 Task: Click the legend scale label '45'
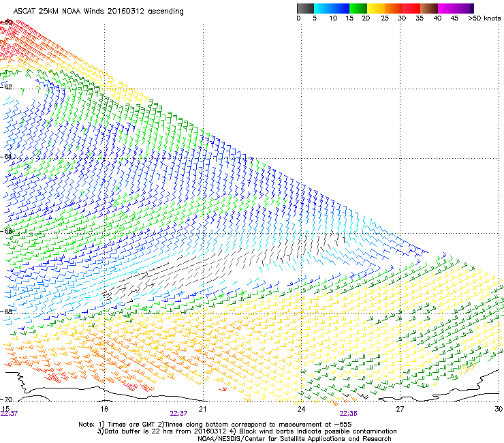[x=454, y=18]
